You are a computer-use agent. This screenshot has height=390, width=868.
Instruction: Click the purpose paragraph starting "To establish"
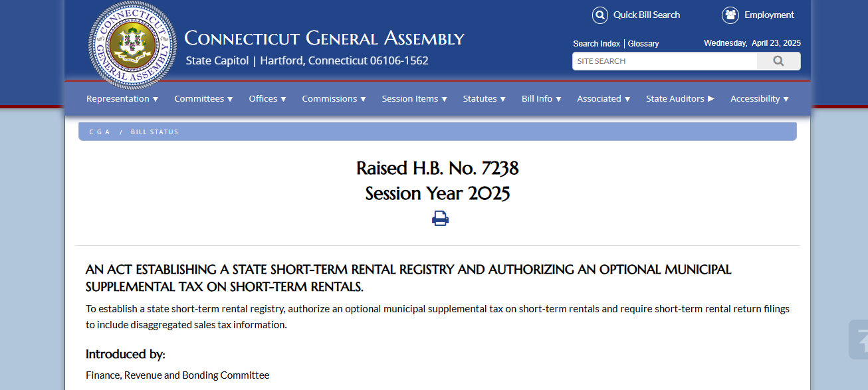(x=437, y=317)
